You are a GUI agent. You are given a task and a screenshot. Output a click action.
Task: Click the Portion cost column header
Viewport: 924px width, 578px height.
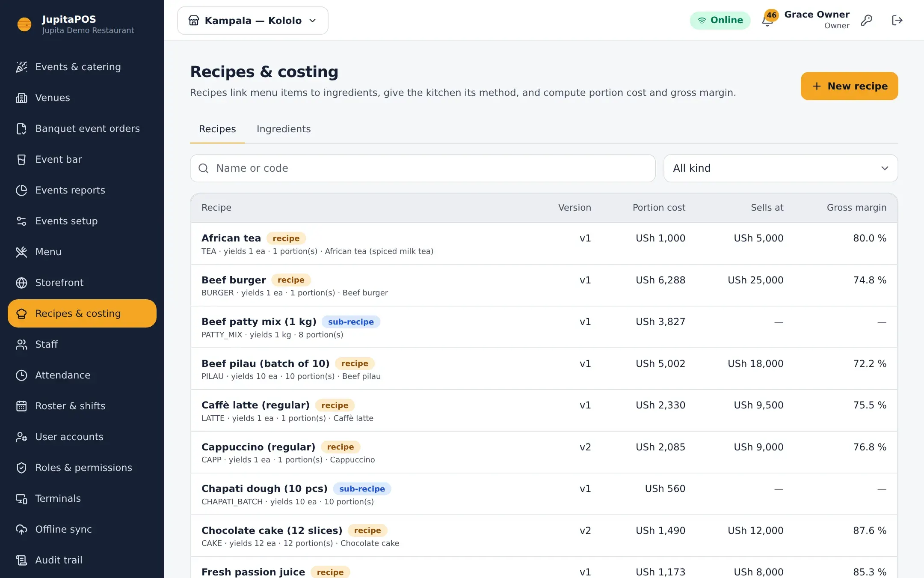click(659, 208)
